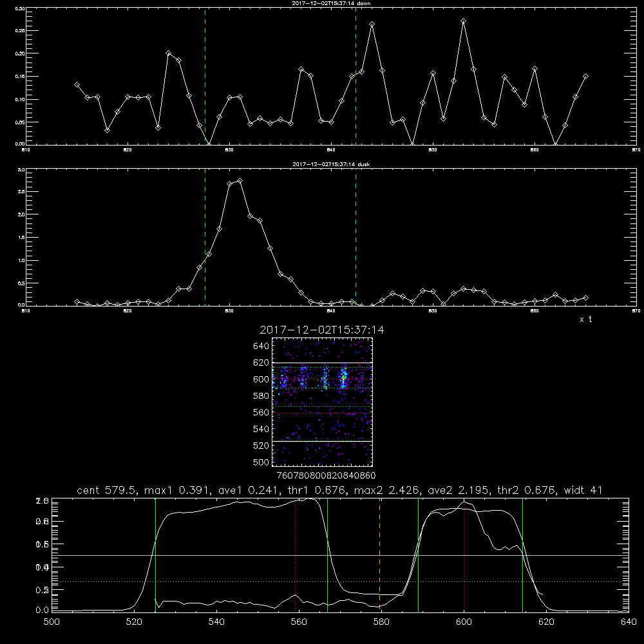644x644 pixels.
Task: Click the 'max2 2.426' value in the stats line
Action: (387, 490)
